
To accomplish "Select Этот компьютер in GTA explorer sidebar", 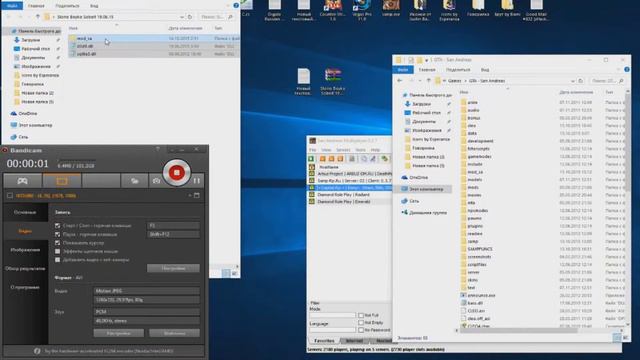I will 426,189.
